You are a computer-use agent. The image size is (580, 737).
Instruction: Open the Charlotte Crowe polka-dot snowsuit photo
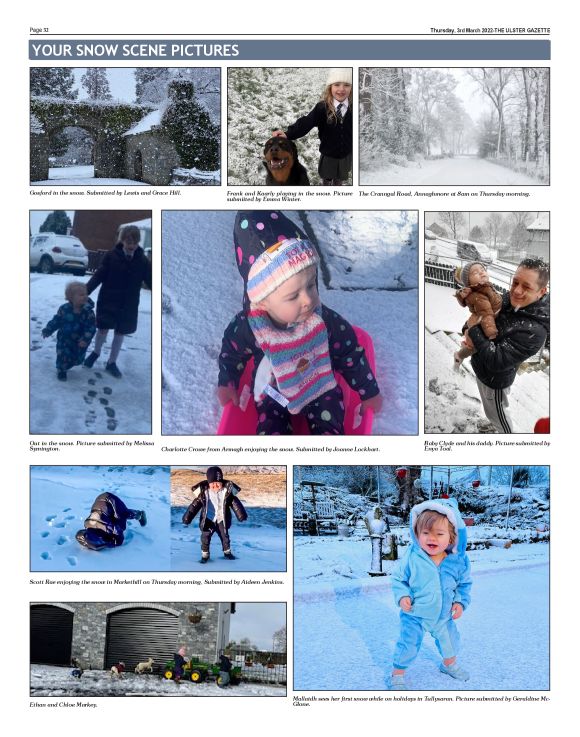(x=290, y=322)
